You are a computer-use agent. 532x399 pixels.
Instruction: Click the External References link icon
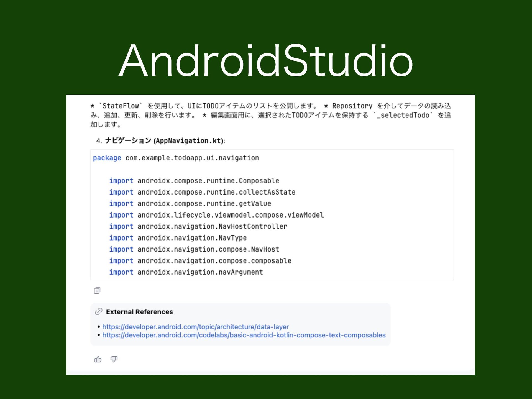tap(99, 312)
